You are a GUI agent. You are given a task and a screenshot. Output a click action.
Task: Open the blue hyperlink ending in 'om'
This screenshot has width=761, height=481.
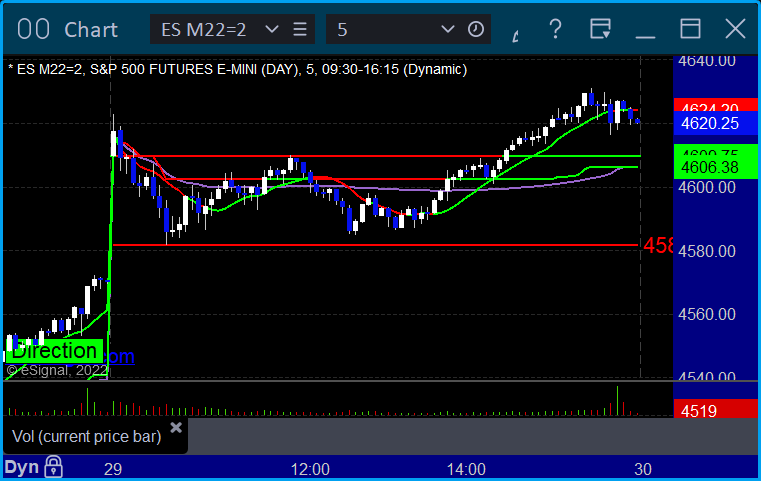(119, 357)
